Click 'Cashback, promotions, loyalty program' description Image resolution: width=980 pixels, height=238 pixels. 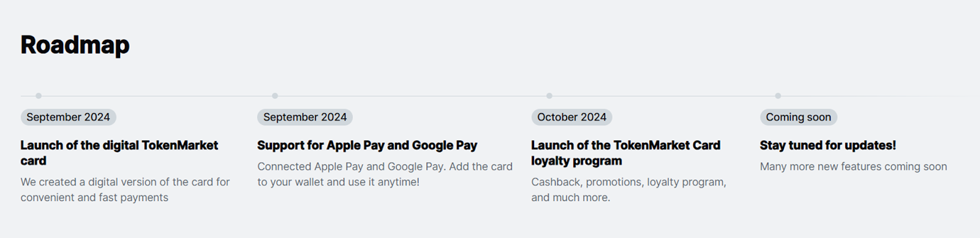(x=628, y=190)
